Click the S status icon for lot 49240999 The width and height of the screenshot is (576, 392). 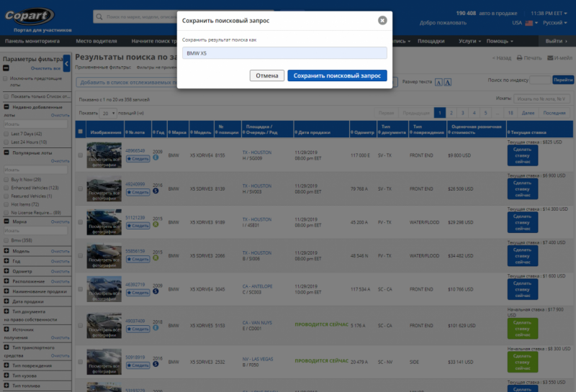coord(156,191)
